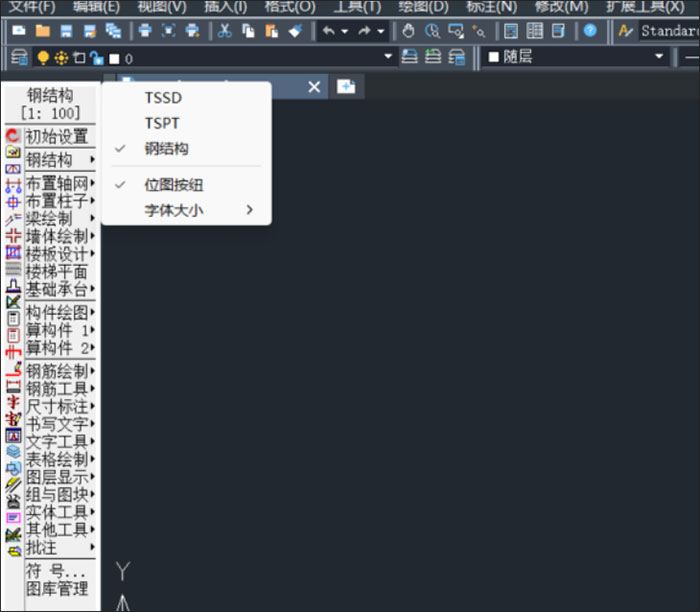Click the red C icon beside 初始设置

point(13,135)
